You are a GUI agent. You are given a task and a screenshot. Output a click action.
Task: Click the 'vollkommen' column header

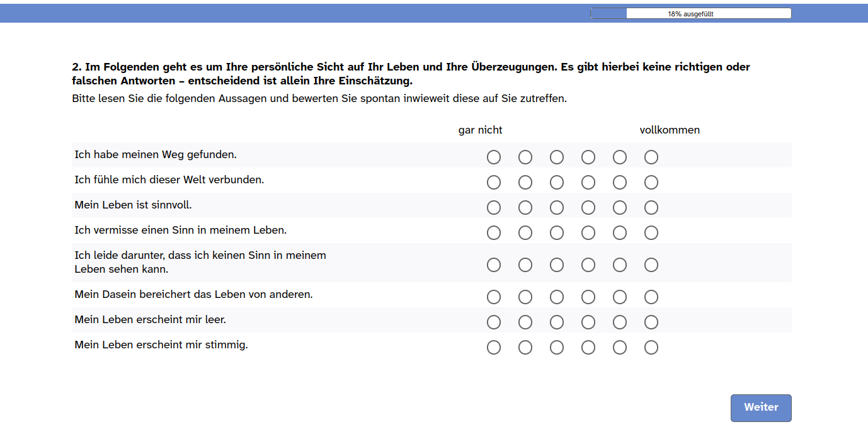tap(670, 130)
